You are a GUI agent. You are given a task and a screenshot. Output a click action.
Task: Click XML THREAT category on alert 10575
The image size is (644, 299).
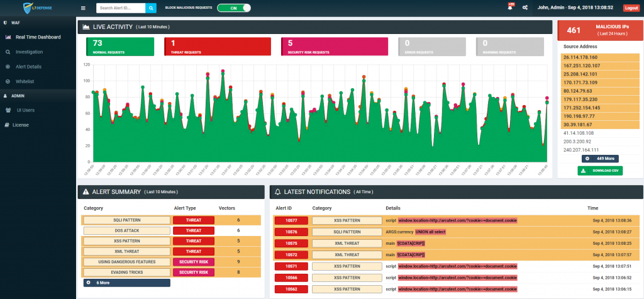pyautogui.click(x=347, y=244)
